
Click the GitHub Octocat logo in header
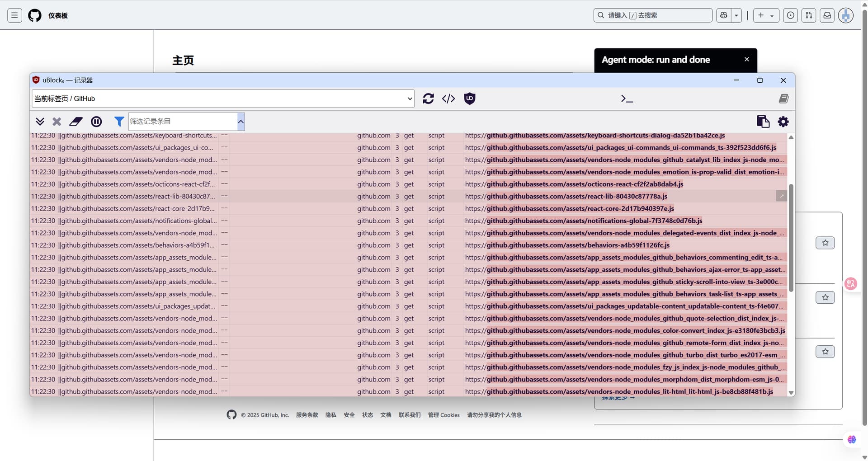[x=35, y=15]
